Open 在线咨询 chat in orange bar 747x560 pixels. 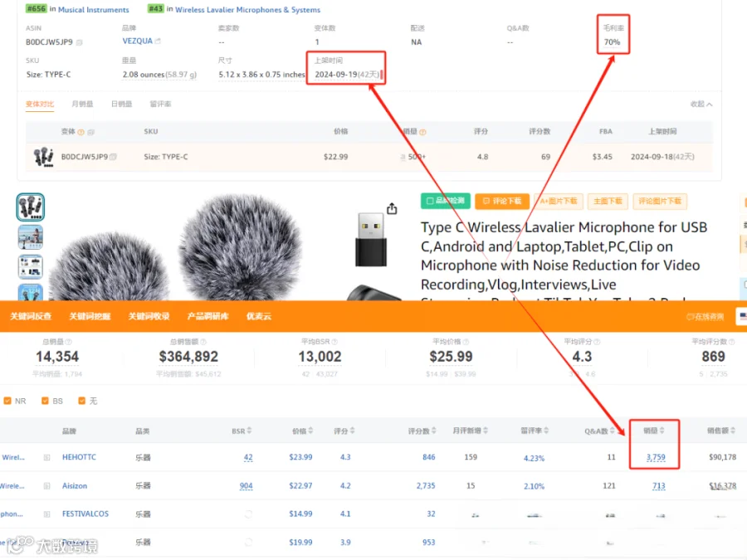[x=705, y=317]
